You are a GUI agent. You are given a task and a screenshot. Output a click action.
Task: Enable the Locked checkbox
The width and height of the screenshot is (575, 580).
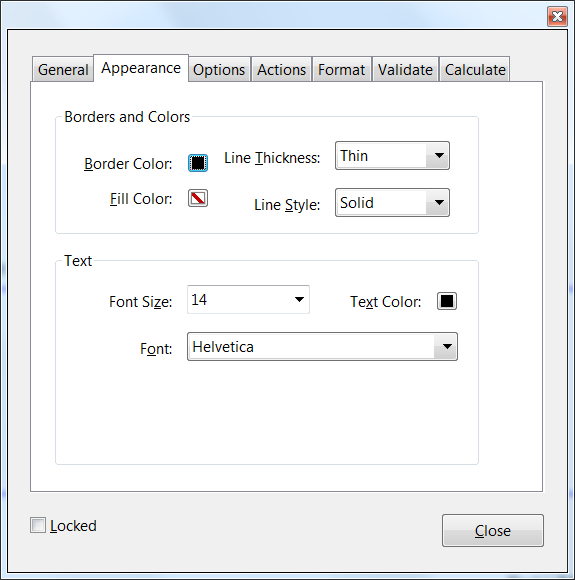38,525
